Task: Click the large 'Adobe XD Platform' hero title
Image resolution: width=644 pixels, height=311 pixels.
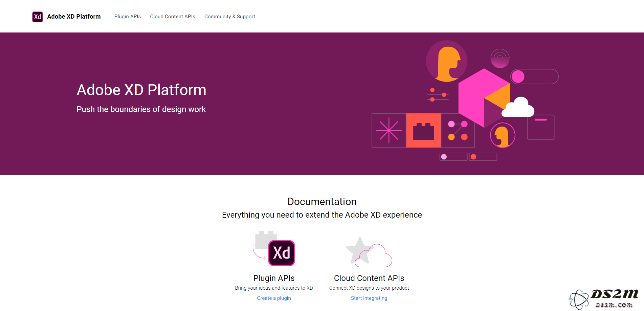Action: [141, 90]
